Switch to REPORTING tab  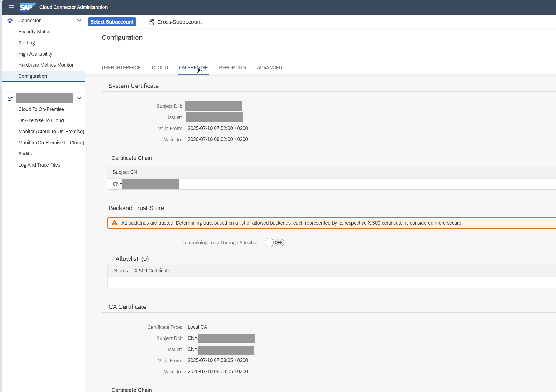pos(232,68)
